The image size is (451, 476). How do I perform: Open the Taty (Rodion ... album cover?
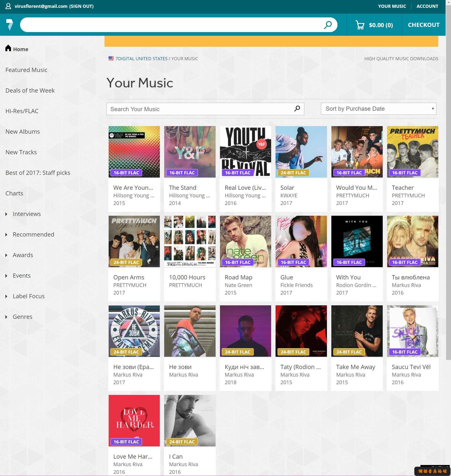(x=301, y=331)
